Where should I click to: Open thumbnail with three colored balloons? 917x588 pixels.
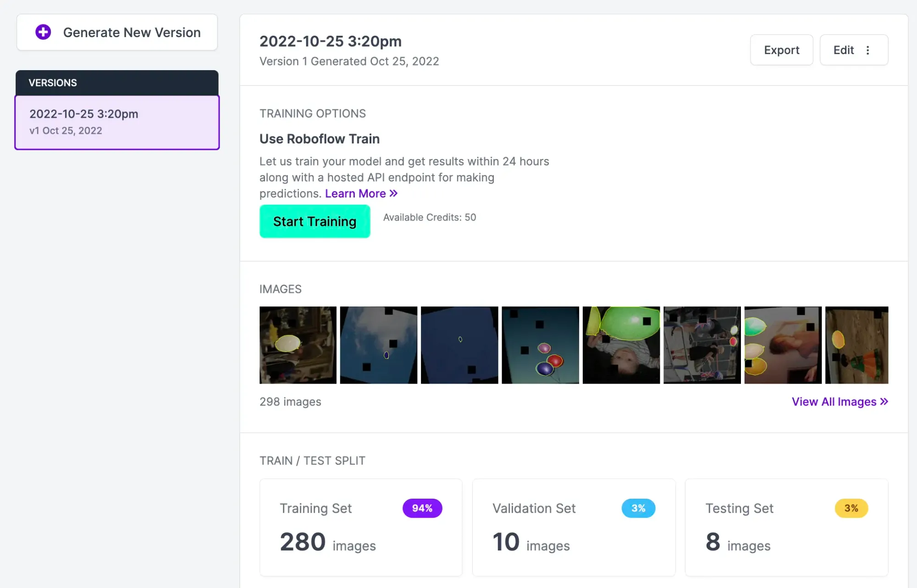point(540,345)
